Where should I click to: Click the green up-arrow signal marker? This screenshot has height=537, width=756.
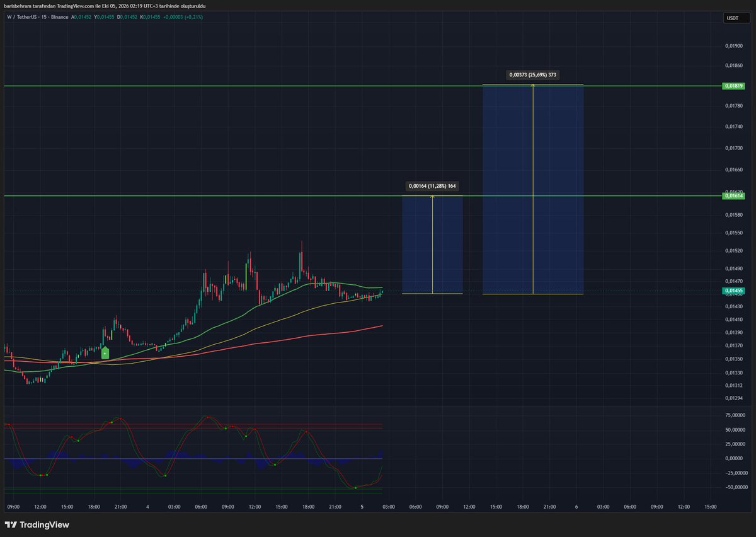pos(105,353)
